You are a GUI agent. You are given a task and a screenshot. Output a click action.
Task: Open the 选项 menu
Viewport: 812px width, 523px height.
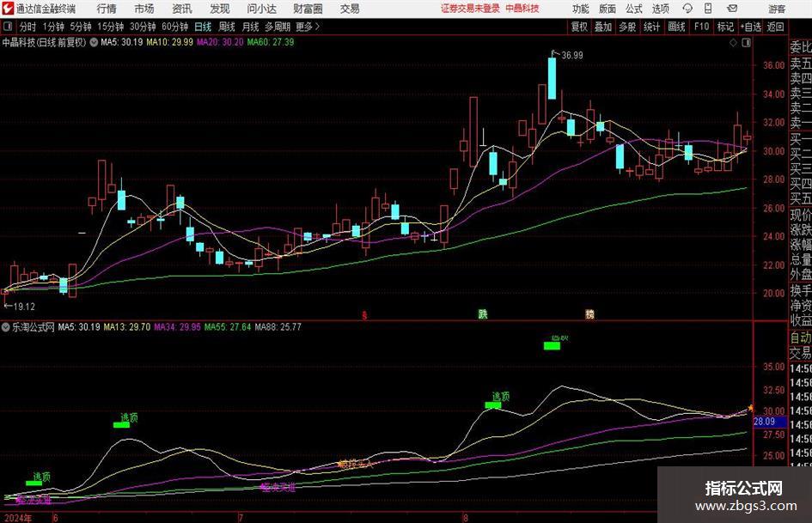tap(660, 9)
